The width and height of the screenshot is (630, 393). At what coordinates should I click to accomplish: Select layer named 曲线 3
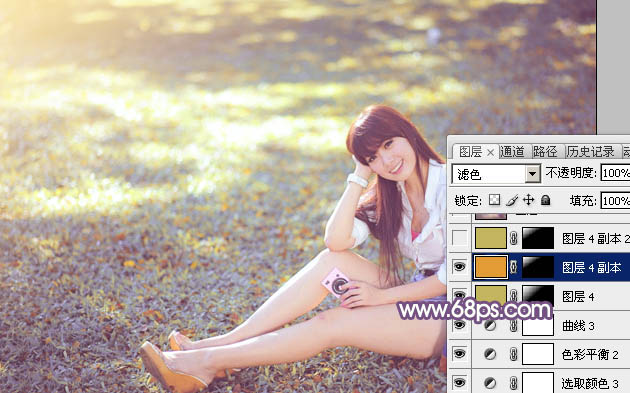578,325
